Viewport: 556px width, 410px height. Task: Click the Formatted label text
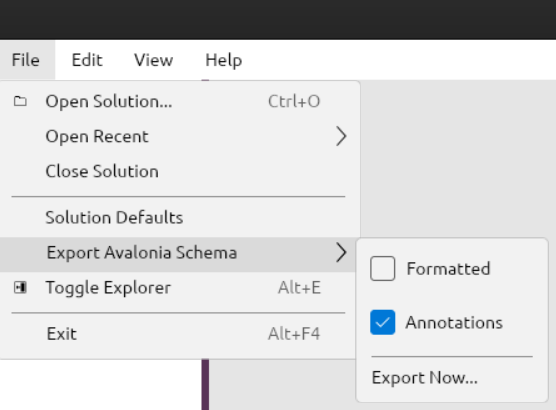click(448, 268)
